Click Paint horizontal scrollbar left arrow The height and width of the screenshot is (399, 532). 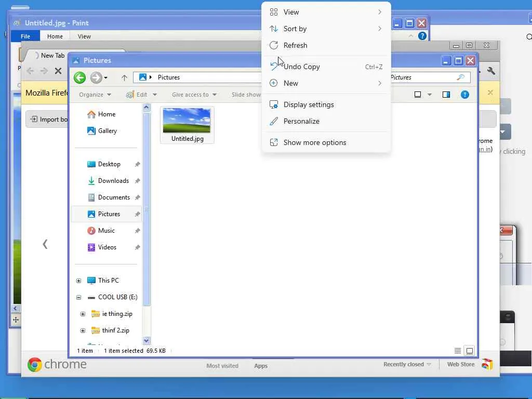[x=15, y=309]
